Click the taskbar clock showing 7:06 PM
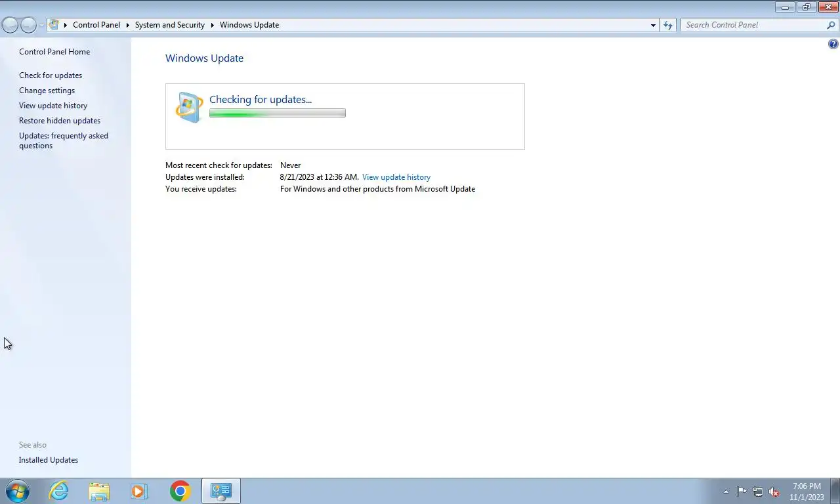The height and width of the screenshot is (504, 840). tap(807, 492)
